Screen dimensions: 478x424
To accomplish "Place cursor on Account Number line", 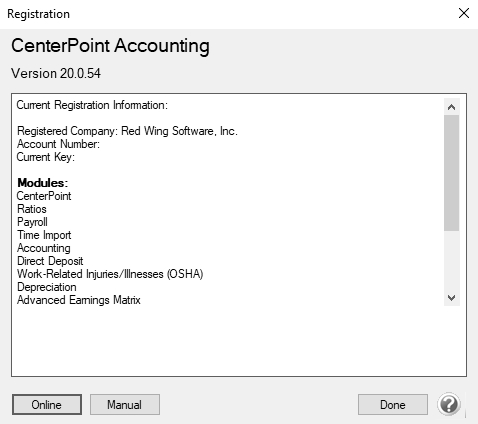I will 58,144.
